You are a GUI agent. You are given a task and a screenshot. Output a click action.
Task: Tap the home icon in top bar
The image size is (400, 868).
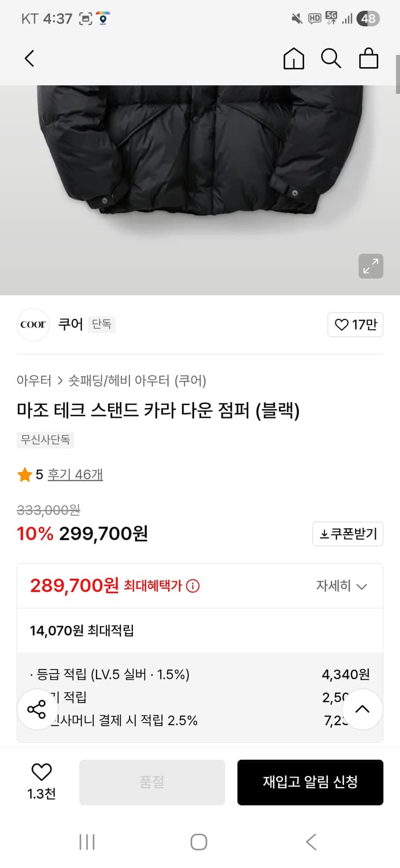293,58
